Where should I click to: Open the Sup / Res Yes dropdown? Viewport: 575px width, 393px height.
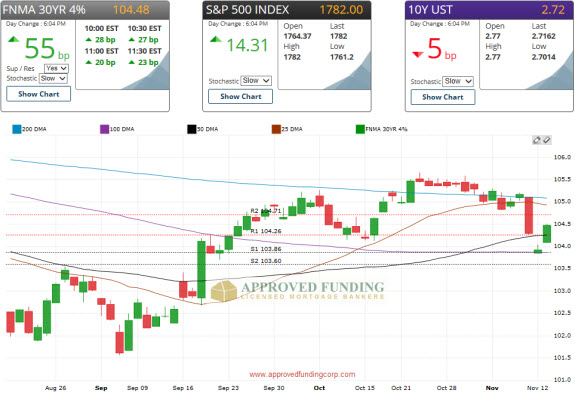(x=56, y=69)
